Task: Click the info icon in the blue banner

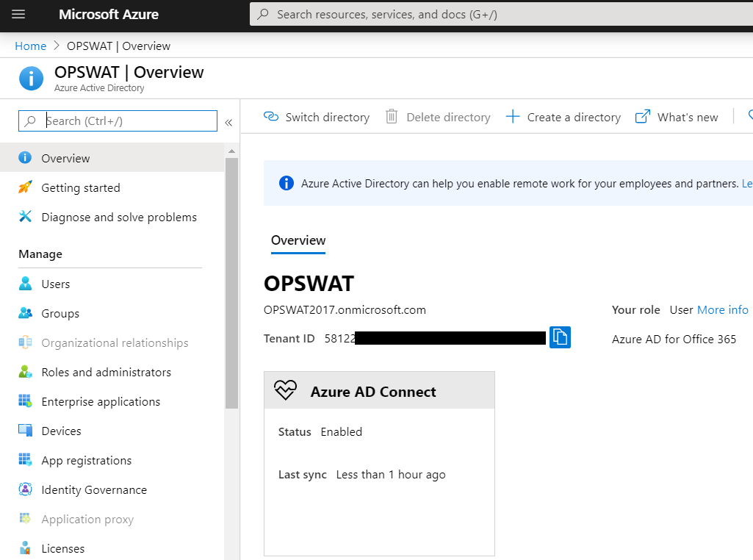Action: click(x=287, y=183)
